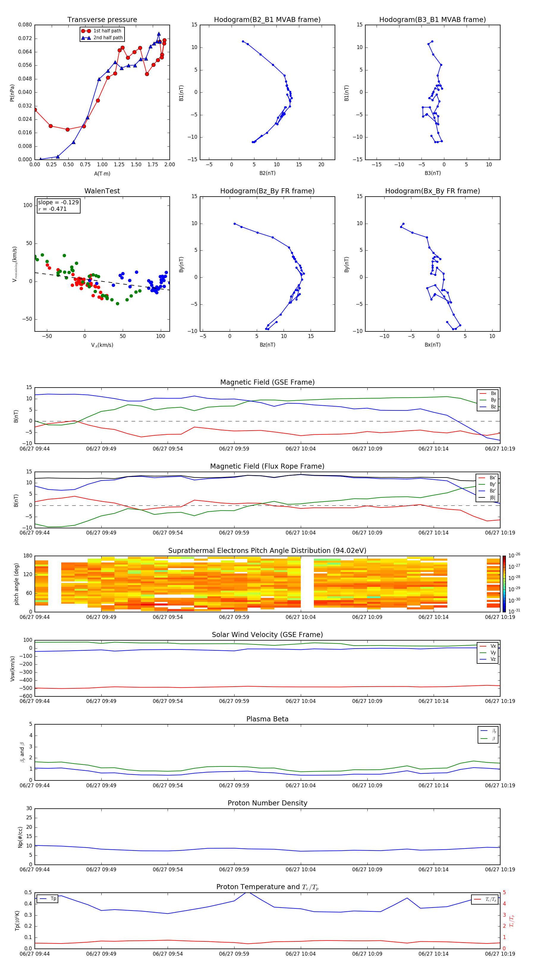Click the 'Pt(nPa)' y-axis label
The height and width of the screenshot is (980, 535).
[x=12, y=93]
